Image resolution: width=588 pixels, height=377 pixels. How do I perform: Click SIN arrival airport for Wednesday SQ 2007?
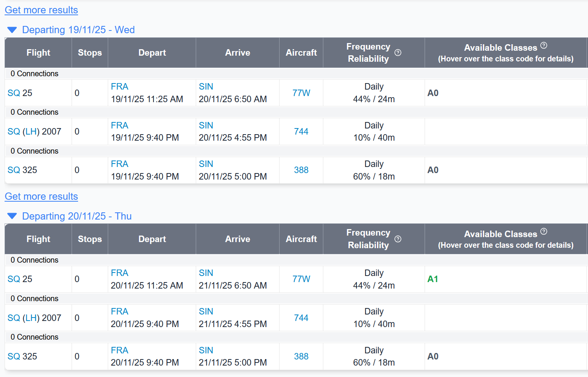206,125
